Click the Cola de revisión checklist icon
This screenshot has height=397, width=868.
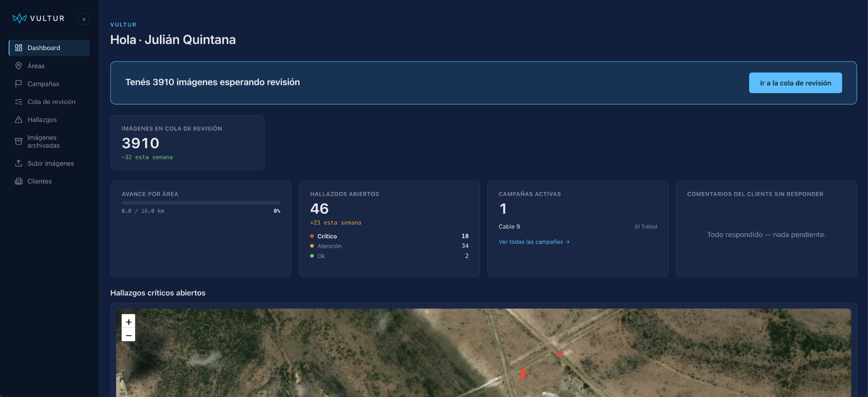click(19, 102)
